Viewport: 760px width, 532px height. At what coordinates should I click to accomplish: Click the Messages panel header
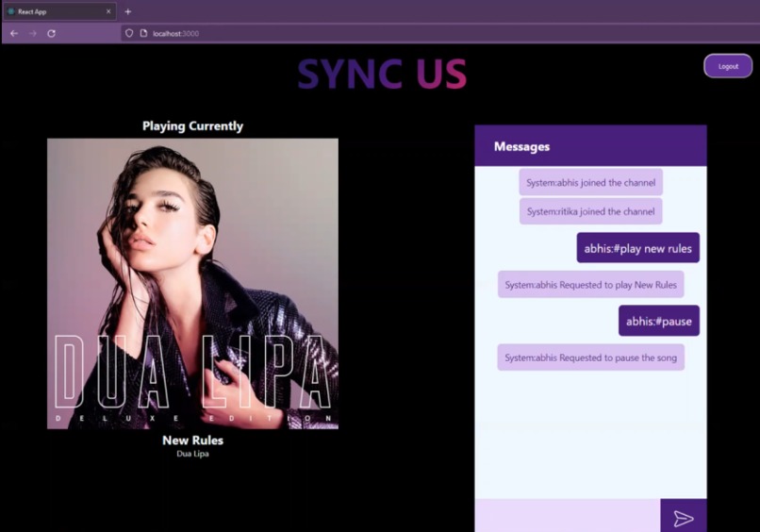click(x=590, y=146)
